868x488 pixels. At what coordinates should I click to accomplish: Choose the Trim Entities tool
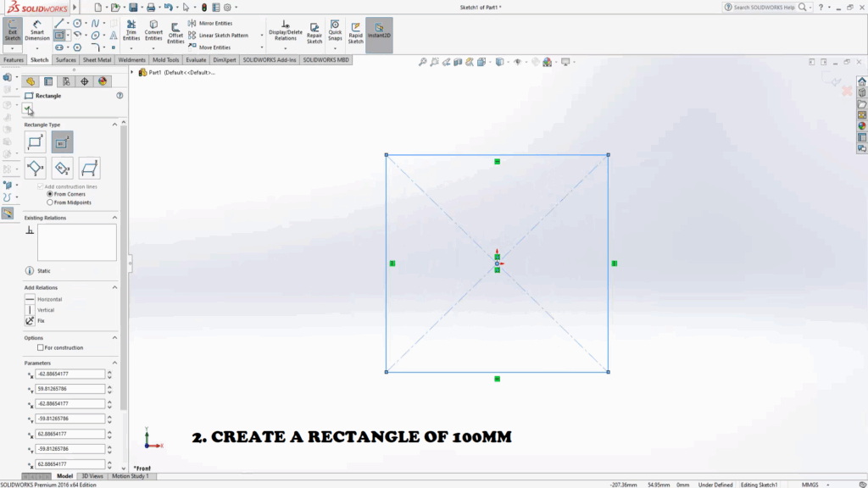(131, 31)
